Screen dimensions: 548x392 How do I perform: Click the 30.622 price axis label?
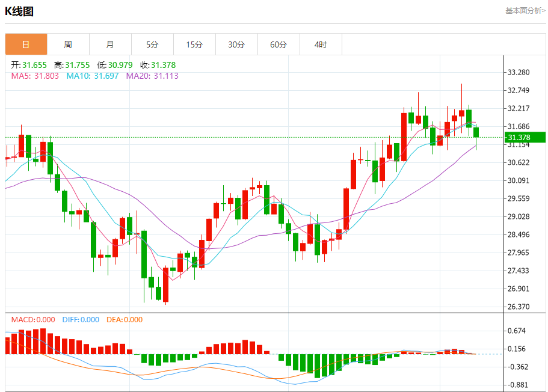(x=519, y=162)
